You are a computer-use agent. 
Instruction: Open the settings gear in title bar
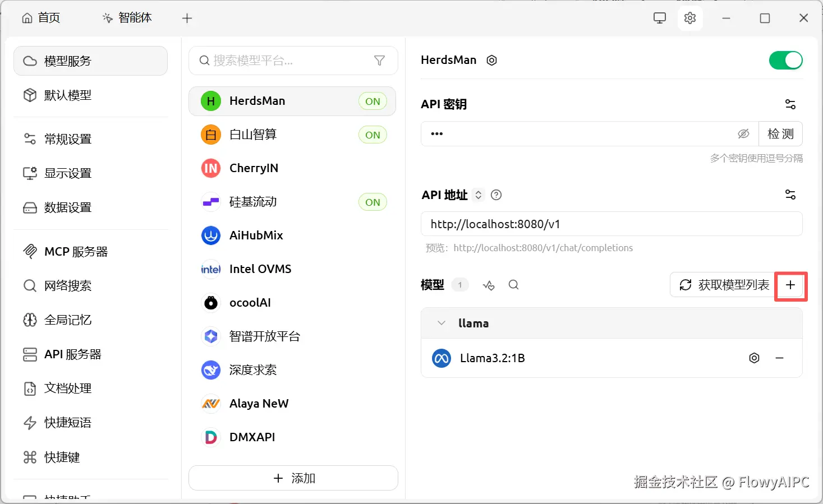click(690, 18)
